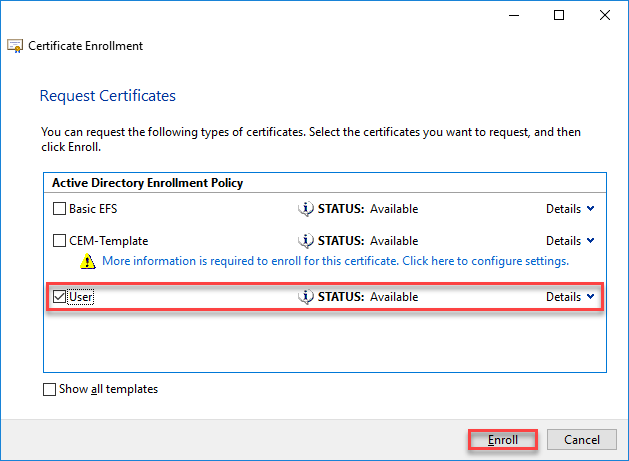Click the CEM-Template status info icon
629x461 pixels.
tap(306, 241)
